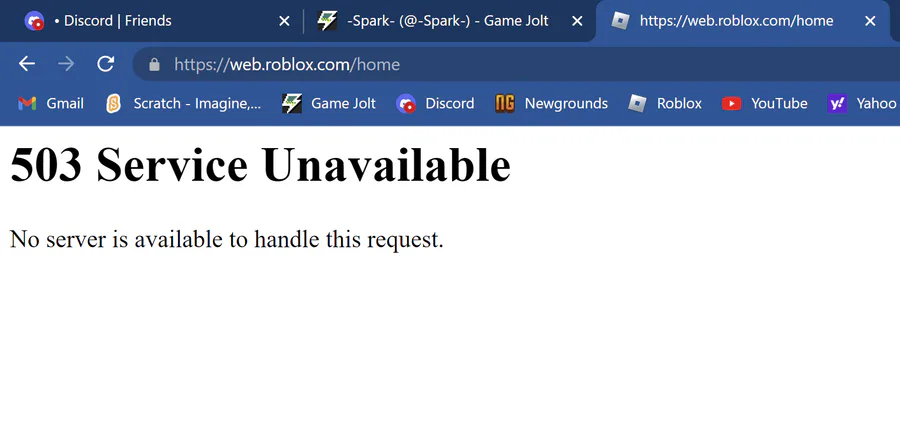900x428 pixels.
Task: Close the Discord | Friends tab
Action: (x=284, y=21)
